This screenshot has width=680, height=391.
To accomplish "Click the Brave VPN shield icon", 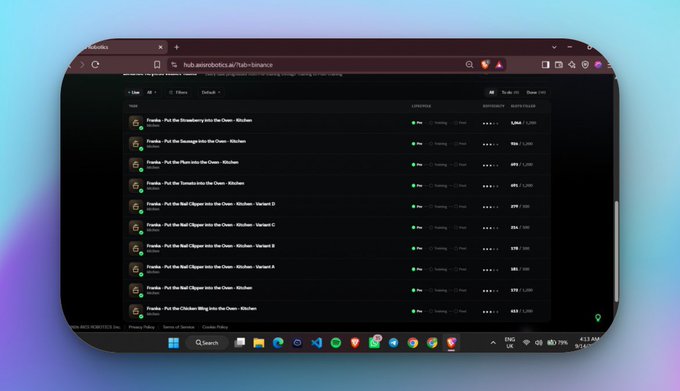I will (x=585, y=65).
